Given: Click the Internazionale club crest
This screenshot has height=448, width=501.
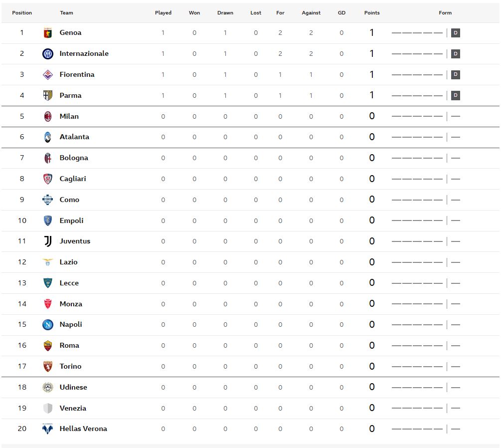Looking at the screenshot, I should coord(48,54).
